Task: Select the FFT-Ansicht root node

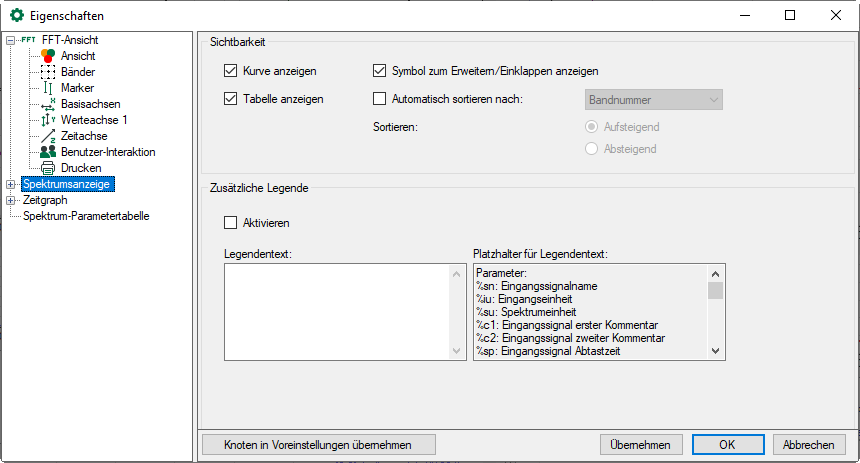Action: tap(70, 40)
